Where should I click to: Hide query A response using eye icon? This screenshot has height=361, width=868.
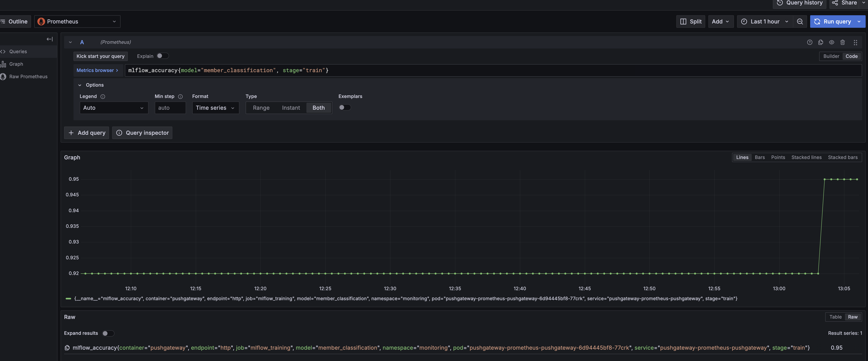point(832,42)
